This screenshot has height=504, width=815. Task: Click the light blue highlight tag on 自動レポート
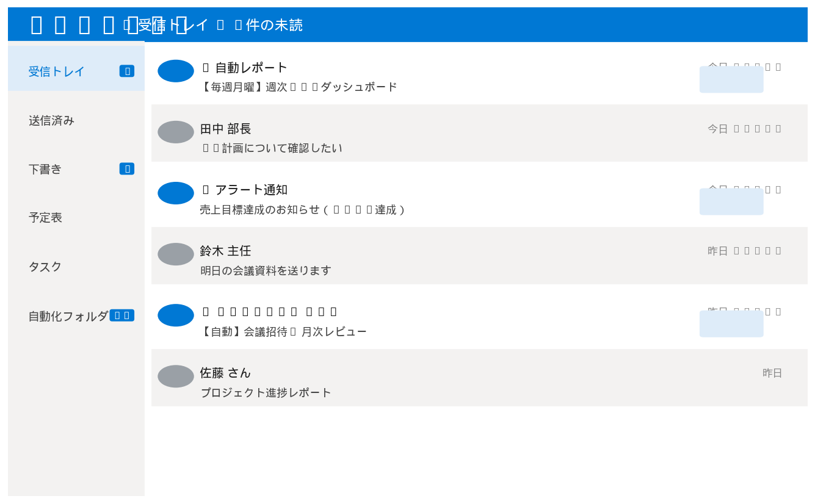tap(731, 78)
